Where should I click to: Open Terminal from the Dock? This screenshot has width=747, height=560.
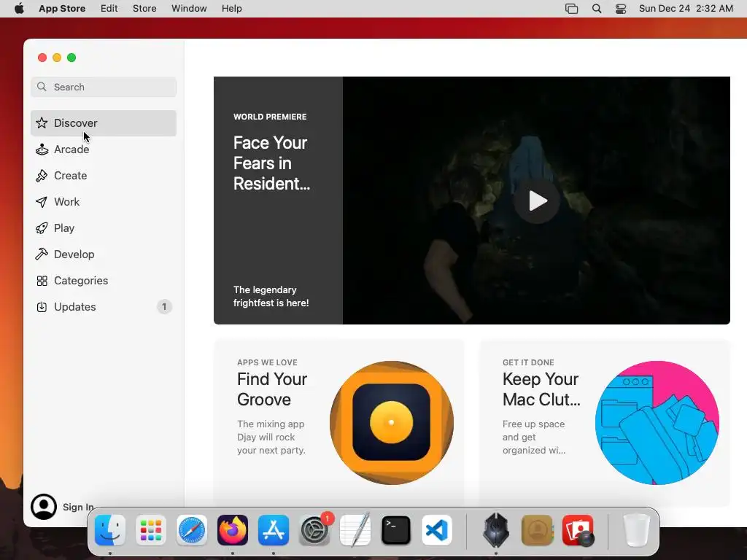tap(396, 530)
